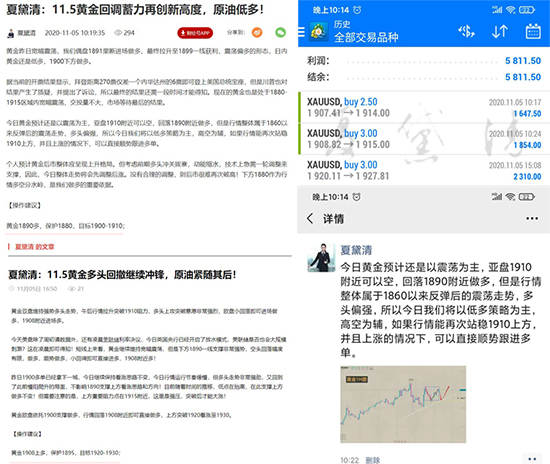Tap the signal icon in top status bar
550x464 pixels.
pos(497,10)
